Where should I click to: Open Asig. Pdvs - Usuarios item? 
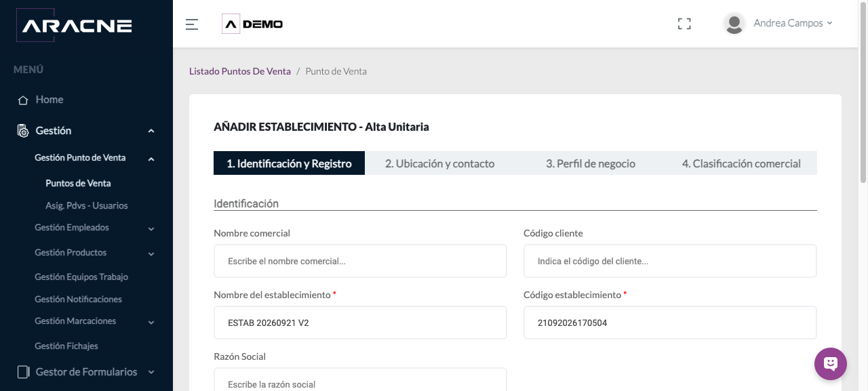pos(87,205)
